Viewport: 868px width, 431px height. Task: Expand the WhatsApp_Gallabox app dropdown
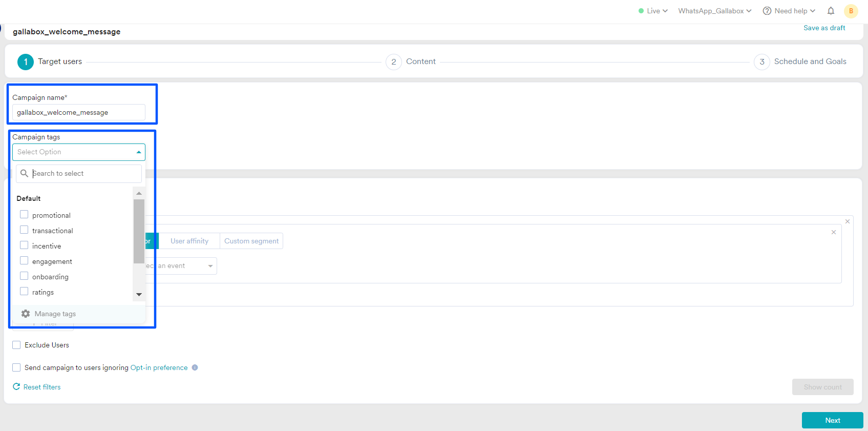coord(714,11)
